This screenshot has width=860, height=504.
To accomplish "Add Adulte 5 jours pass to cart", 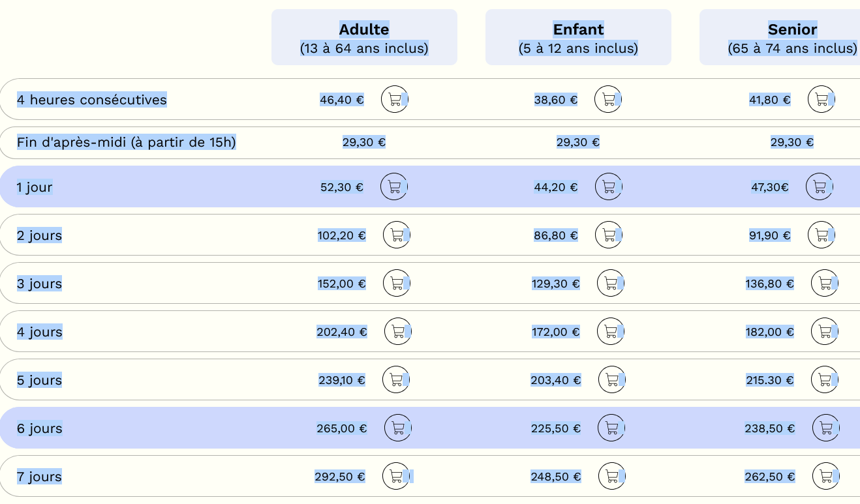I will [x=395, y=380].
